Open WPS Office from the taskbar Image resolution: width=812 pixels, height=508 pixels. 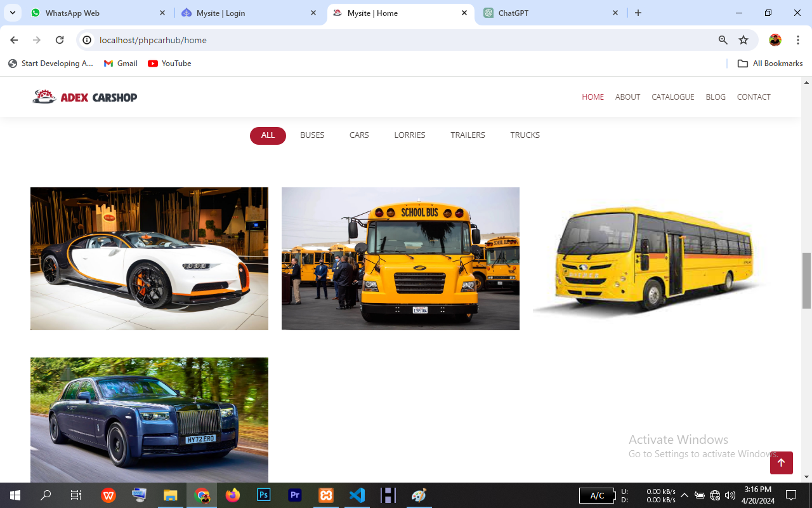point(108,495)
